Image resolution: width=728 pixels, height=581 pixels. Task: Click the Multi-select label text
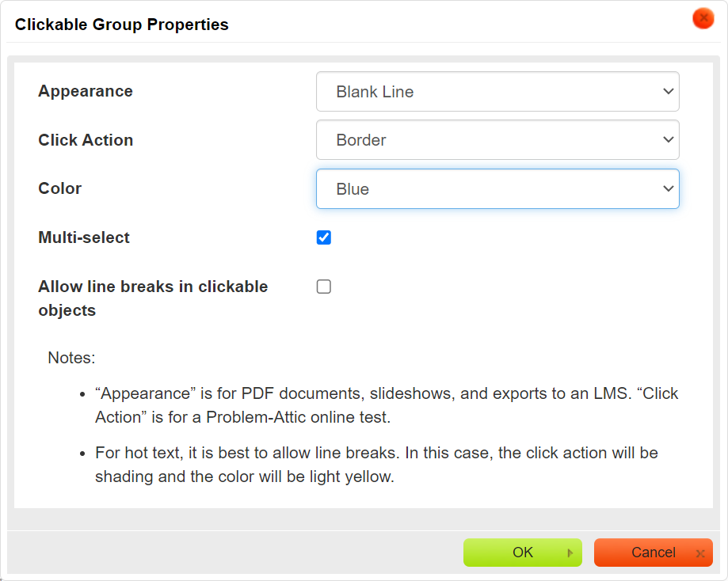[x=84, y=237]
